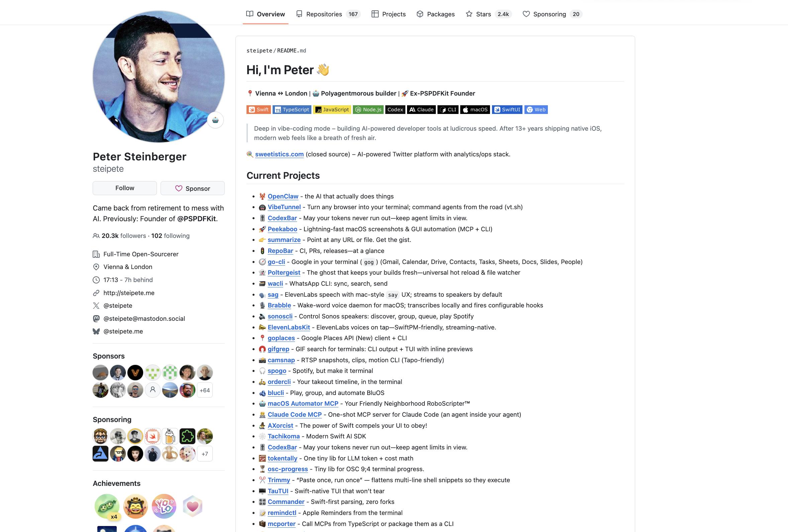Switch to the Stars tab

(x=483, y=14)
